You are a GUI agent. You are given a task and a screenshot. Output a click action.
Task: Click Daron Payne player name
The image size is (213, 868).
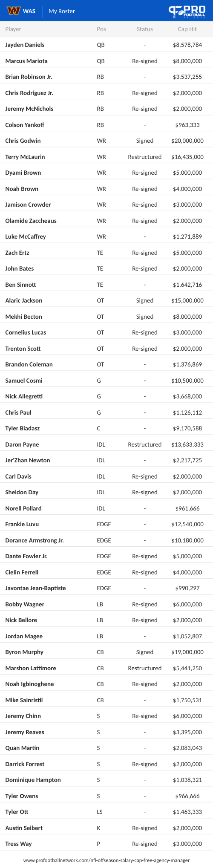click(x=22, y=444)
